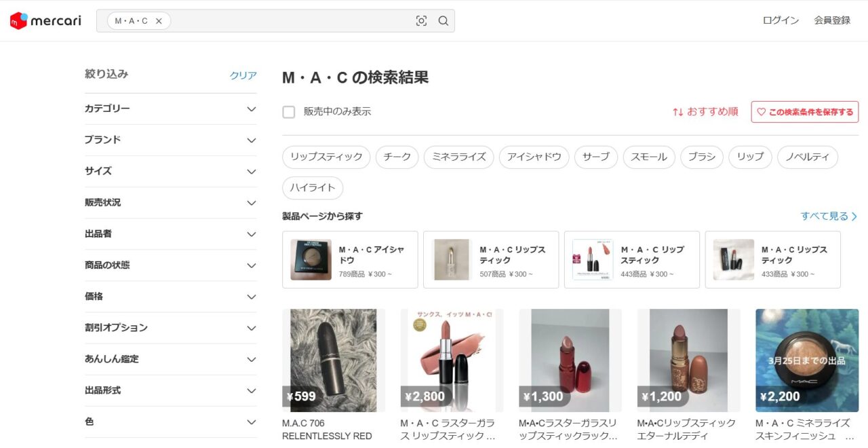
Task: Select the スモール keyword chip
Action: [649, 157]
